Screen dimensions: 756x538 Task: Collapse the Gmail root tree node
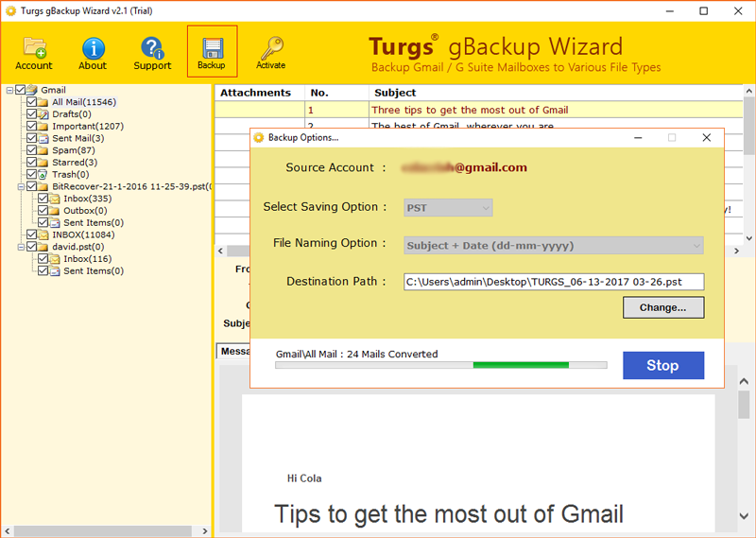tap(9, 90)
